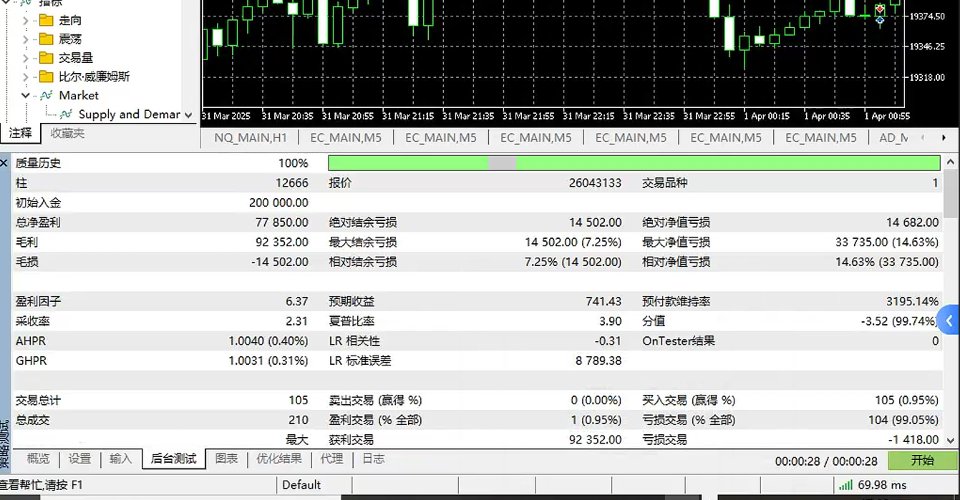Switch to the 注释 tab
Image resolution: width=960 pixels, height=500 pixels.
20,133
